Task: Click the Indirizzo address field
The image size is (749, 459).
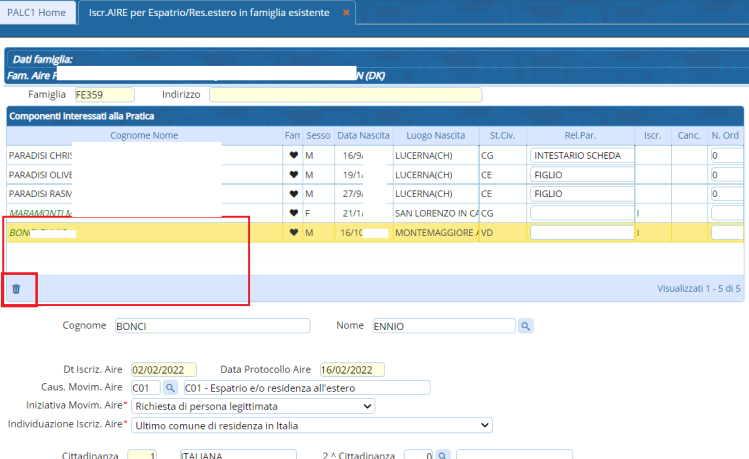Action: pos(345,94)
